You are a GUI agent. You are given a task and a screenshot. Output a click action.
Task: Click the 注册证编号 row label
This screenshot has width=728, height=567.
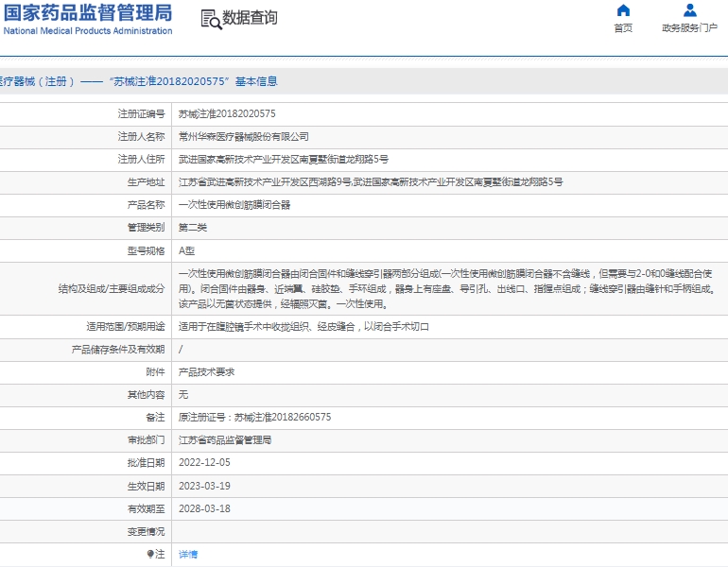point(141,114)
